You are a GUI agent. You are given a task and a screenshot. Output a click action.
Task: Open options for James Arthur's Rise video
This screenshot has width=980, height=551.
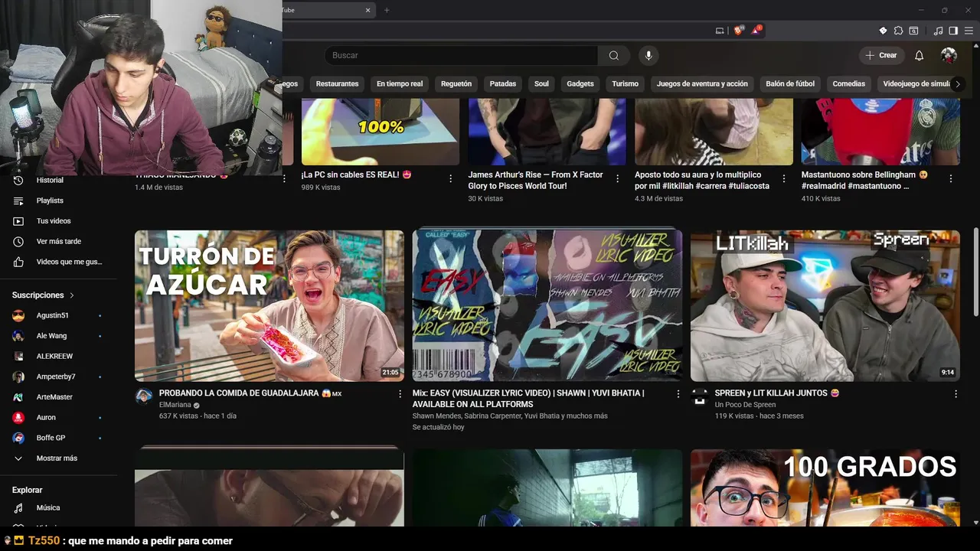(x=617, y=178)
